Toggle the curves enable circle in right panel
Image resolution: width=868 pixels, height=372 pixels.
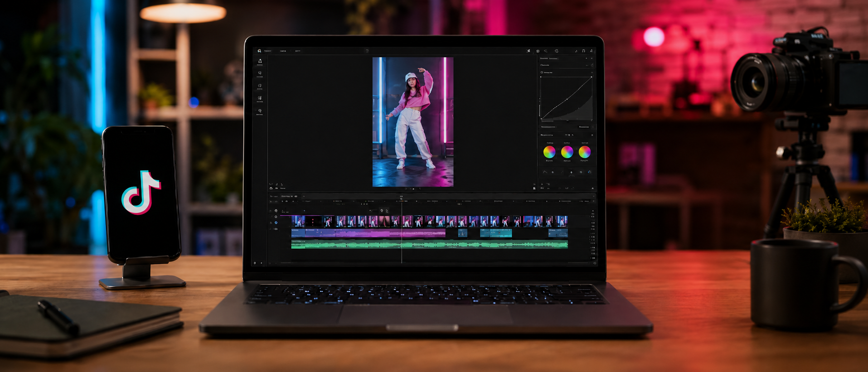pos(542,72)
